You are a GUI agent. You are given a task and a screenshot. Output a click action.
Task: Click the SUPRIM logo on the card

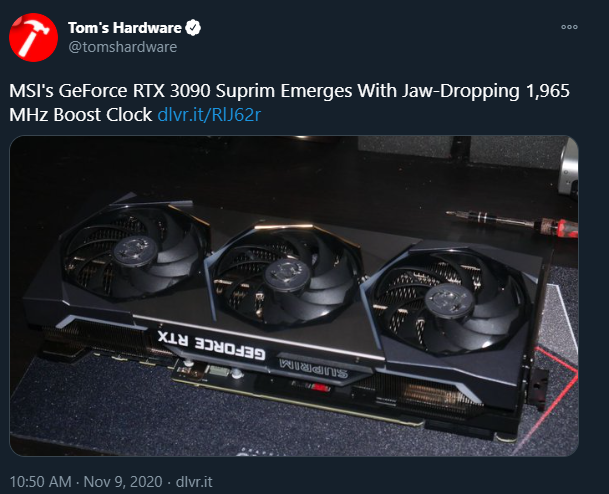[313, 368]
